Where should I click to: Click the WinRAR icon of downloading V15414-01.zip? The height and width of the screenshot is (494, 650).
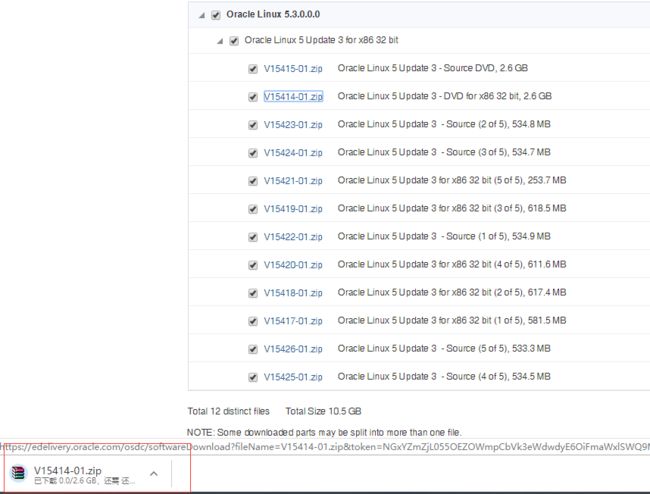(x=18, y=474)
